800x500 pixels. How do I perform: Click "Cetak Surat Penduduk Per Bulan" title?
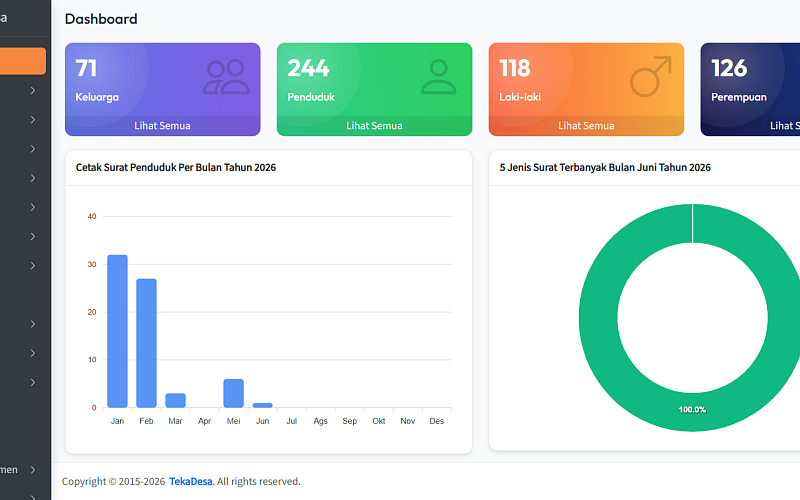[x=176, y=167]
